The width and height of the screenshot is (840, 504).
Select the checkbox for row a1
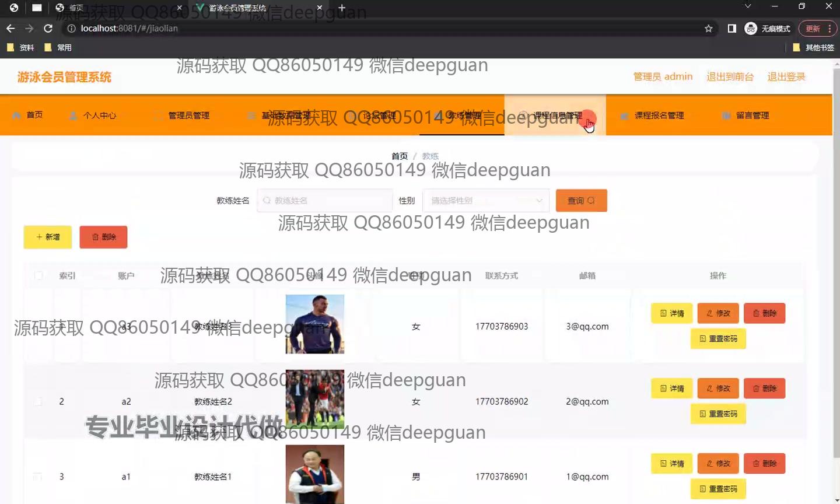click(x=38, y=477)
